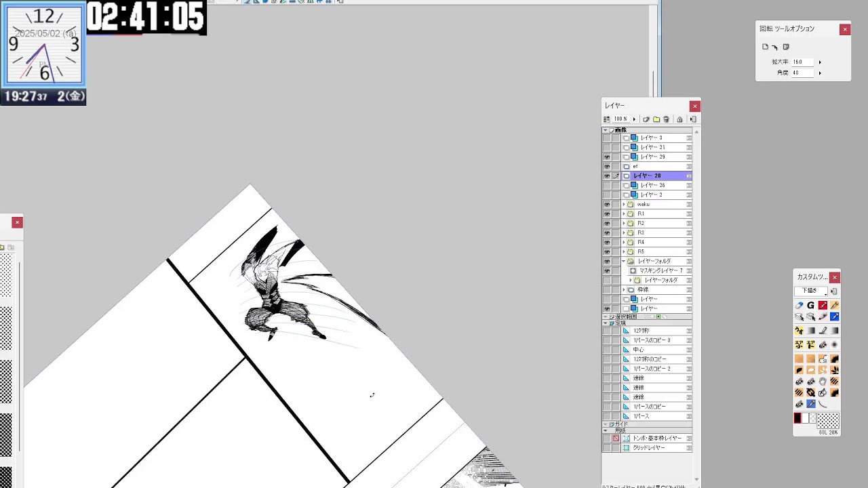Toggle visibility of the R1 folder
The height and width of the screenshot is (488, 868).
(607, 213)
